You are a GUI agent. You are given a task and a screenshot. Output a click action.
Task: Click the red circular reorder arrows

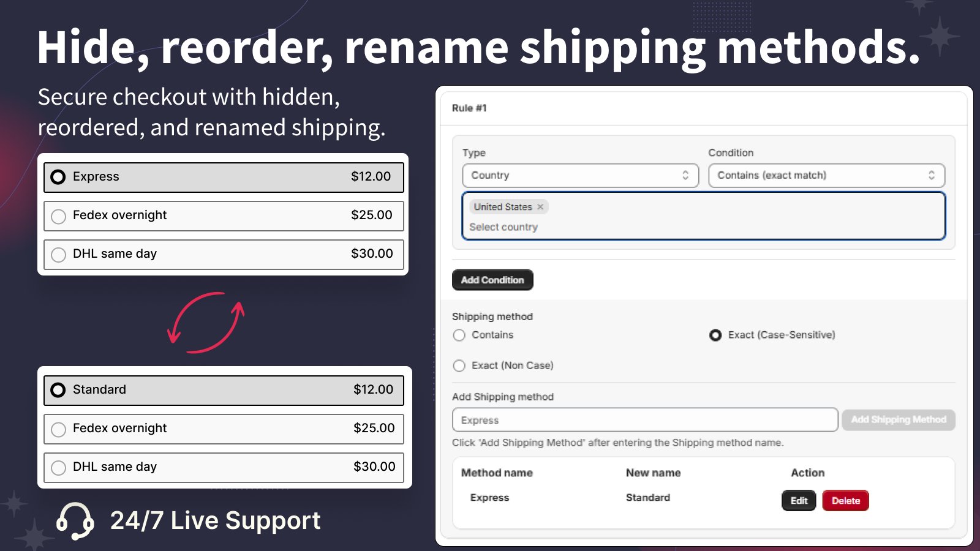[206, 322]
